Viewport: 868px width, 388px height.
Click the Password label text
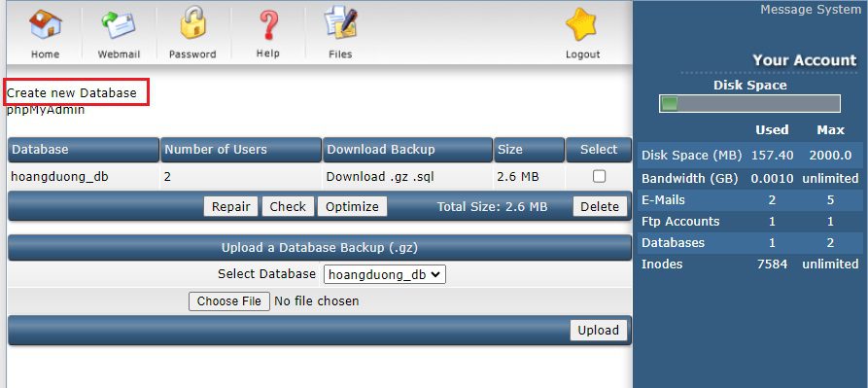(x=192, y=54)
